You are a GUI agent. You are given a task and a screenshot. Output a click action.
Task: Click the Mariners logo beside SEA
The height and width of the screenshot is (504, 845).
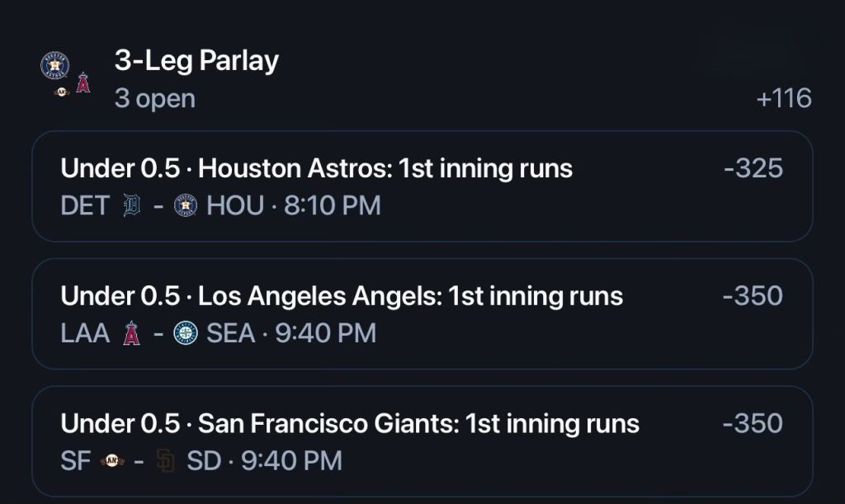click(186, 332)
